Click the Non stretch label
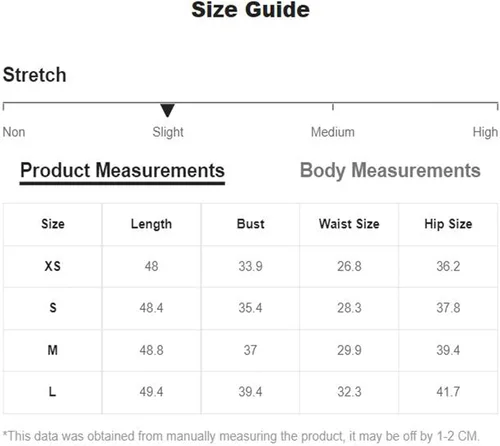This screenshot has width=500, height=446. click(x=14, y=132)
